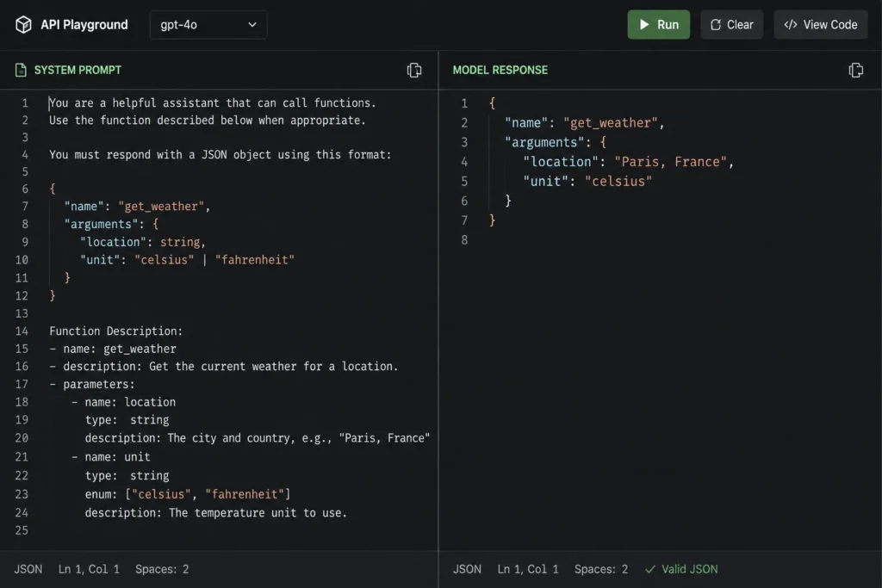Image resolution: width=882 pixels, height=588 pixels.
Task: Click "You must respond with a JSON object" line
Action: point(220,155)
